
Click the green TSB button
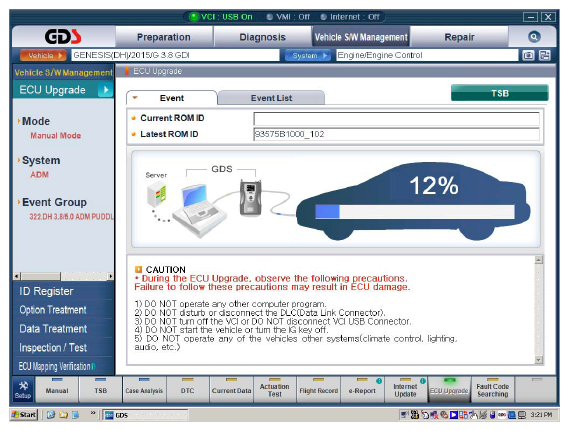tap(500, 93)
